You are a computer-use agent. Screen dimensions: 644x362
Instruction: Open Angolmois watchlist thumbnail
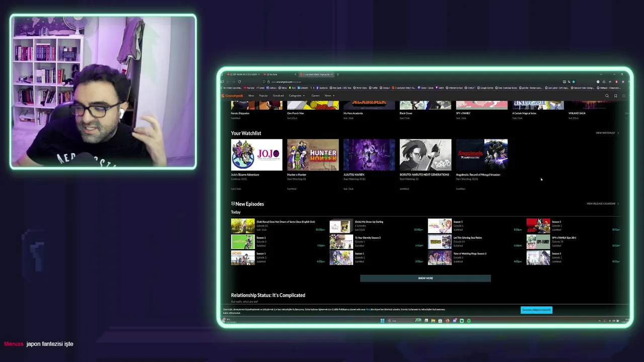tap(482, 155)
